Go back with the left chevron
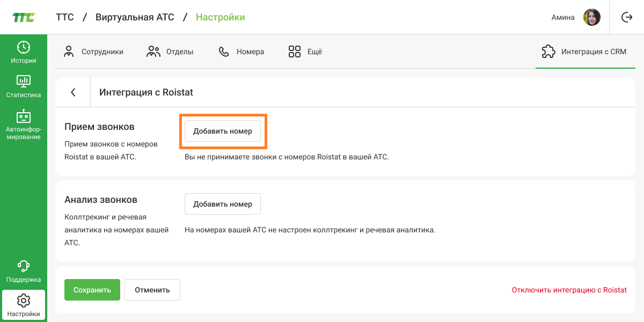 click(x=73, y=92)
